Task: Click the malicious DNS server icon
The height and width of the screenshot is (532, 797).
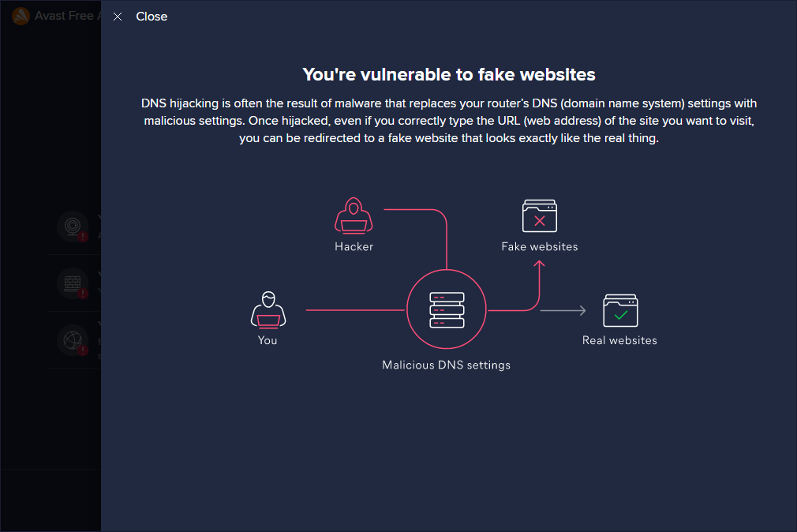Action: coord(447,309)
